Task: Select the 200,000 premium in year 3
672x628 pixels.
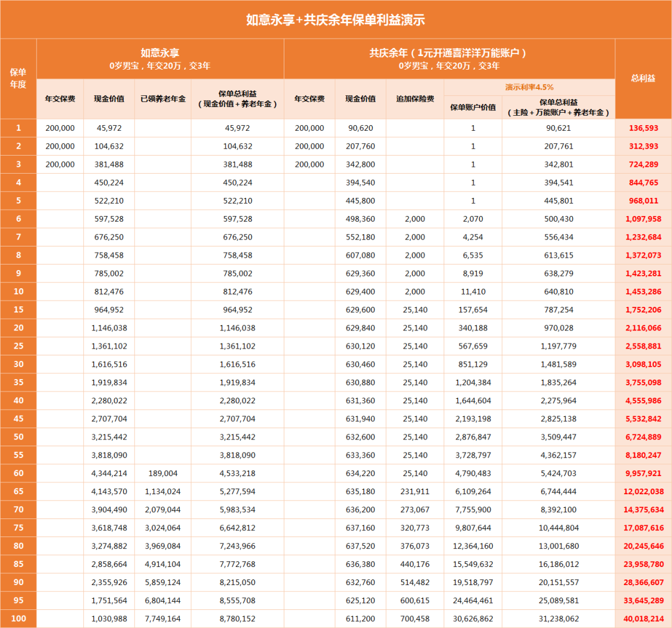Action: (59, 164)
